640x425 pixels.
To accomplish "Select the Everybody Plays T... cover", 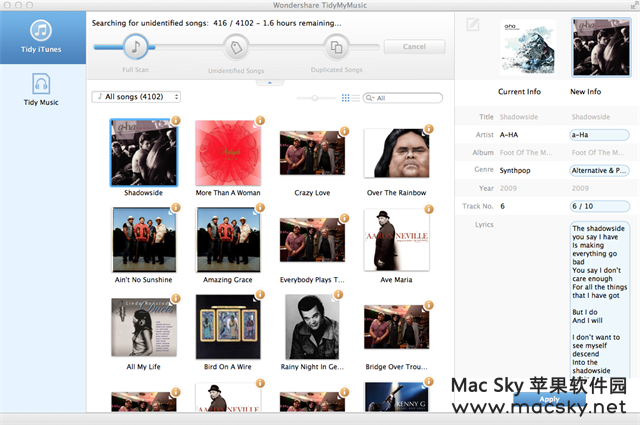I will [x=312, y=240].
